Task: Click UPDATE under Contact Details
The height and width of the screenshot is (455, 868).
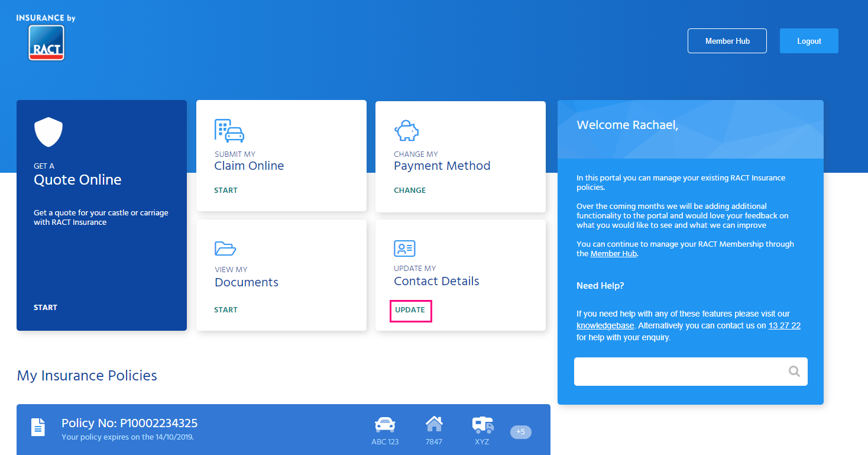Action: 410,310
